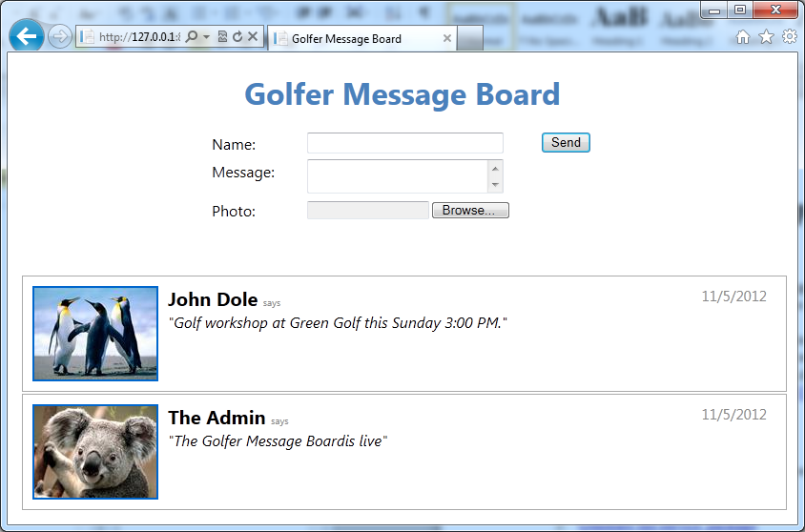Stop loading with the X icon in address bar
This screenshot has height=532, width=805.
(253, 36)
